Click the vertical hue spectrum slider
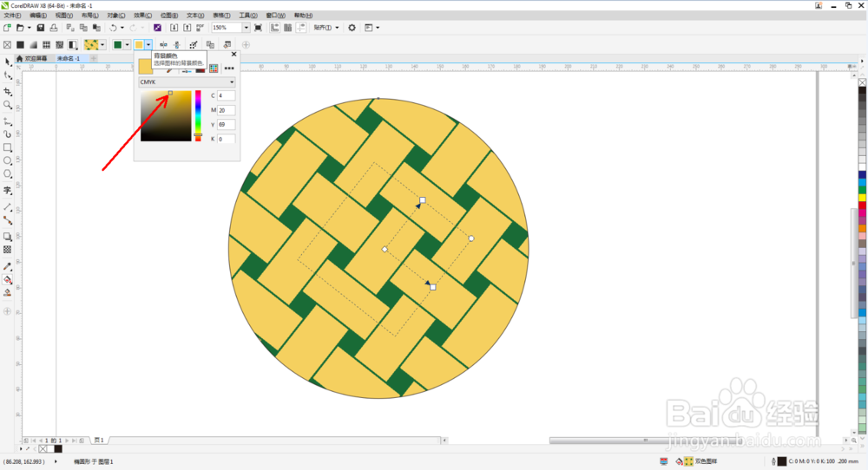The height and width of the screenshot is (470, 868). pos(198,115)
